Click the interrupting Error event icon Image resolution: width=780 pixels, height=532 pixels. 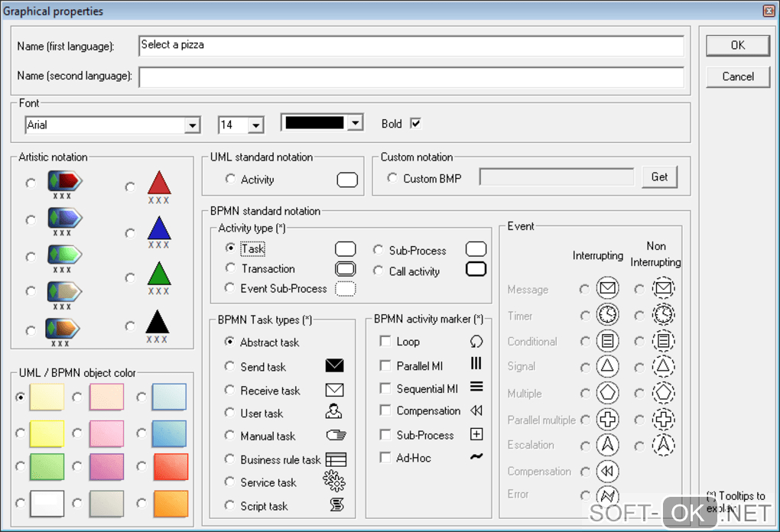(x=607, y=495)
